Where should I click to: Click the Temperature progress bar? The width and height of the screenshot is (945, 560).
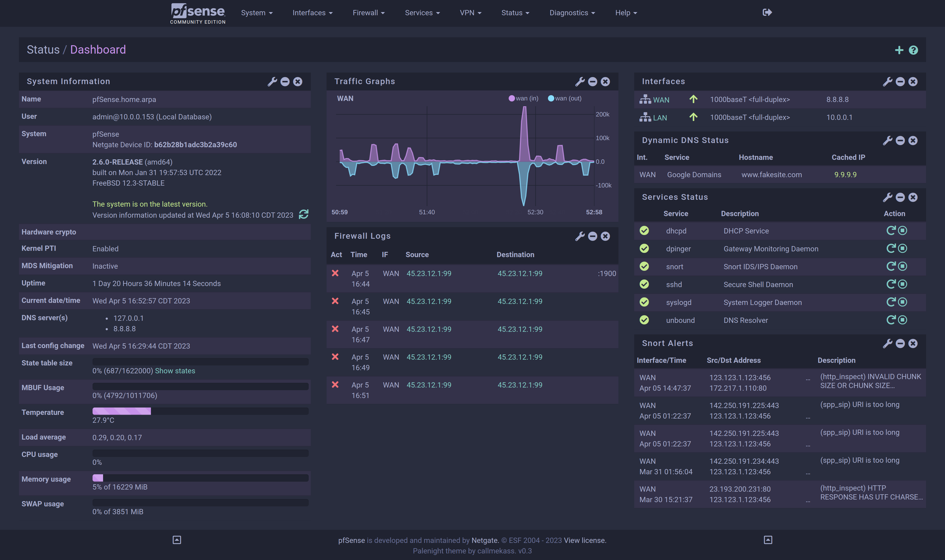200,411
